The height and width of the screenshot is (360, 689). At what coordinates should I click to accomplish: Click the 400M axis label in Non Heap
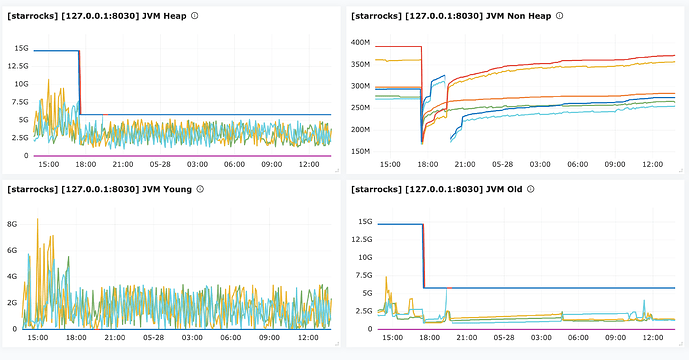coord(360,43)
